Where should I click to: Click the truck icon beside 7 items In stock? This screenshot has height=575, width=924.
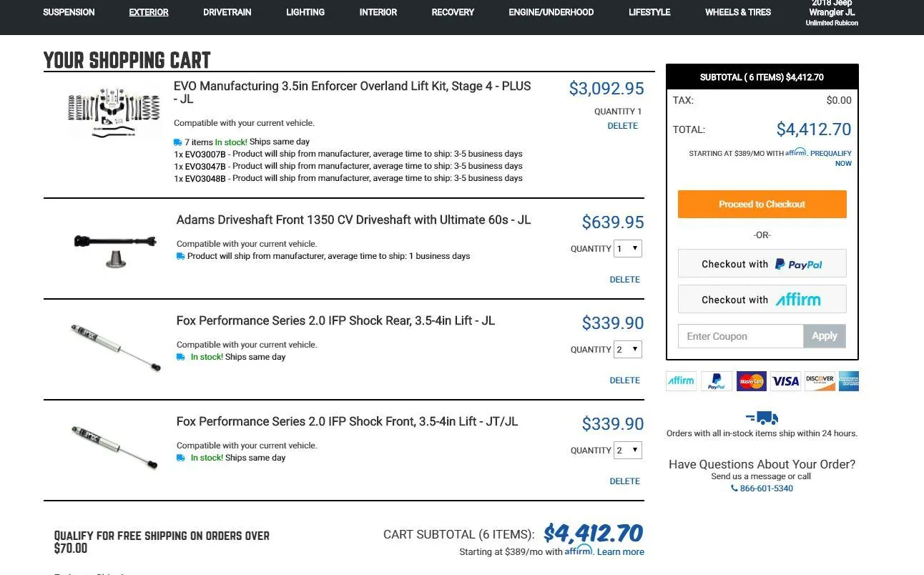point(178,142)
